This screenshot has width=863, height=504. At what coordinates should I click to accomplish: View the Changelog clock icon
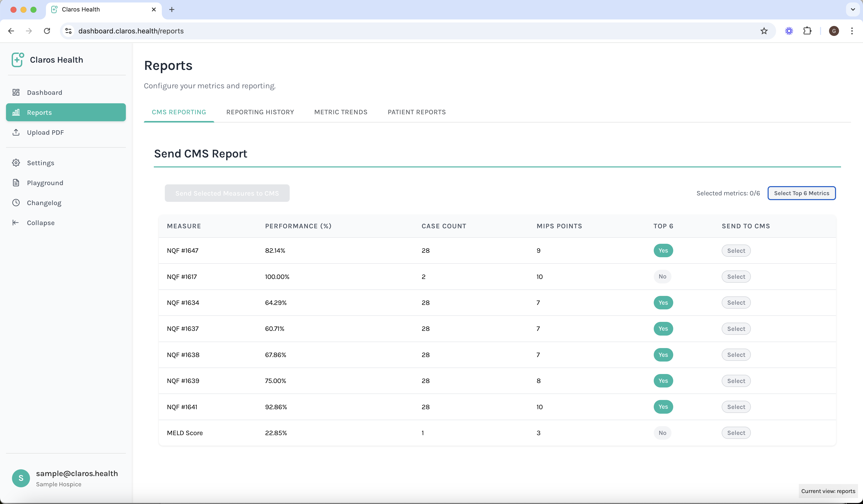[x=16, y=203]
